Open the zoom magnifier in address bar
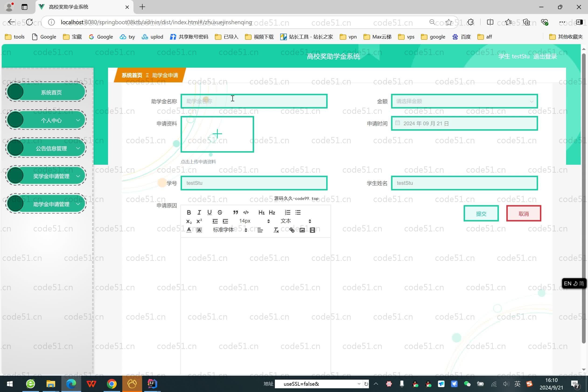This screenshot has width=588, height=392. pyautogui.click(x=432, y=22)
